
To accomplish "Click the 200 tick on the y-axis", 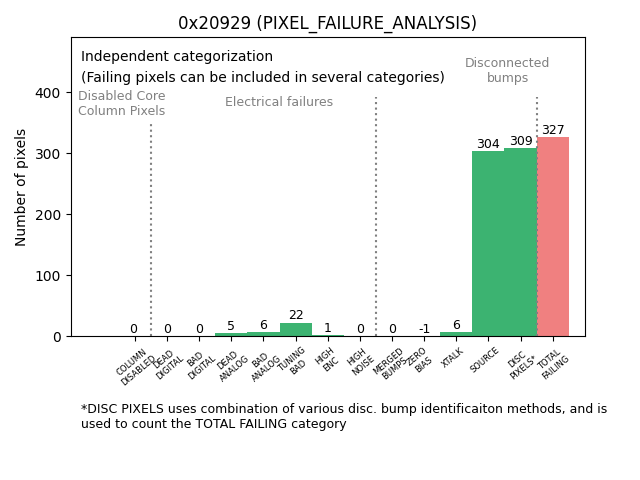I will (x=47, y=215).
